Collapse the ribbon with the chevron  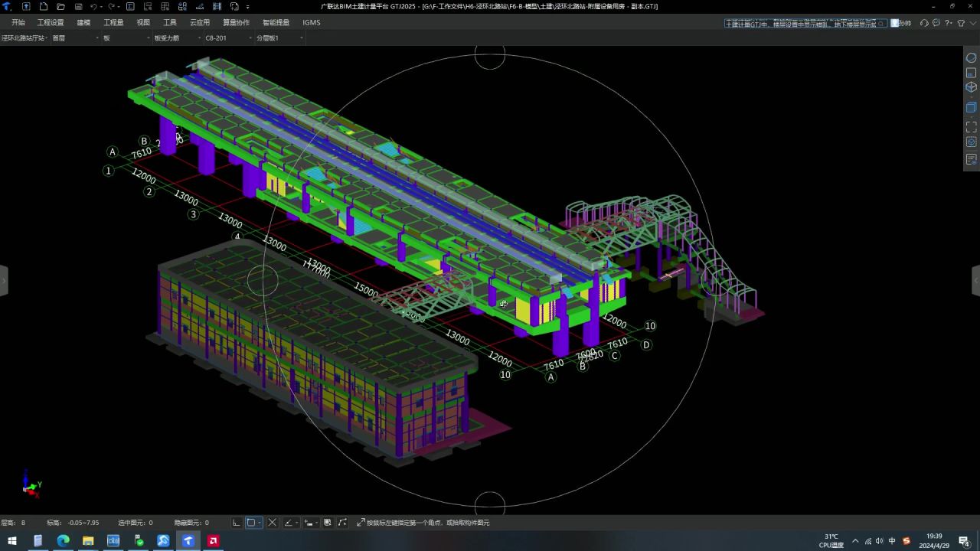972,23
